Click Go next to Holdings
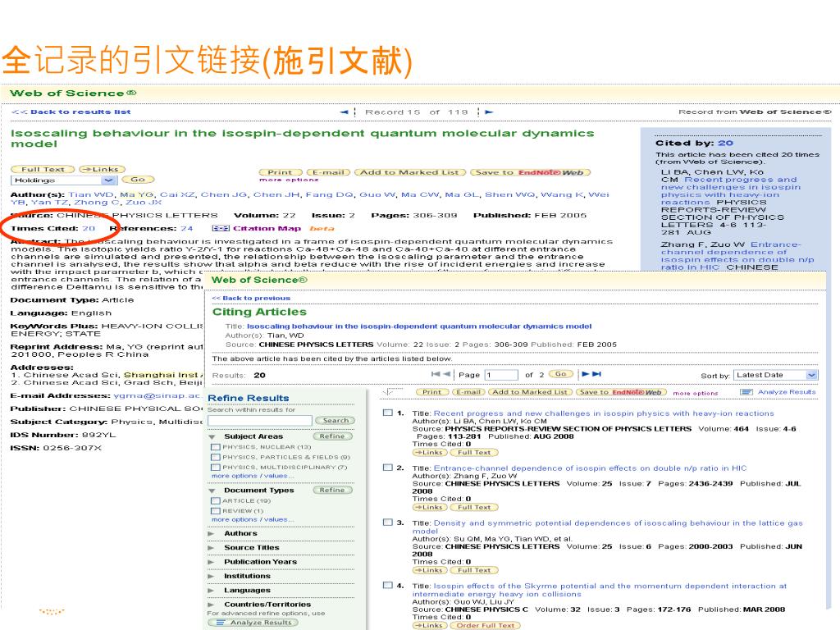840x630 pixels. 138,180
